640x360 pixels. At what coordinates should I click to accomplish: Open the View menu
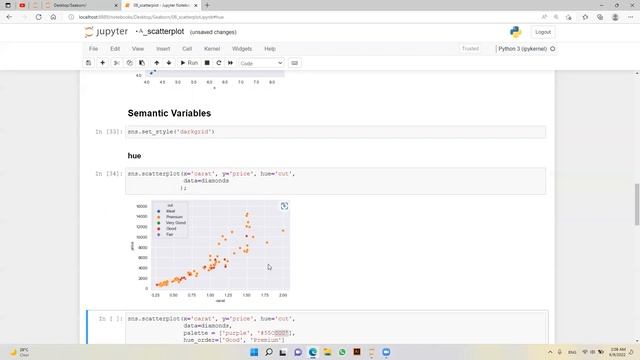point(138,49)
